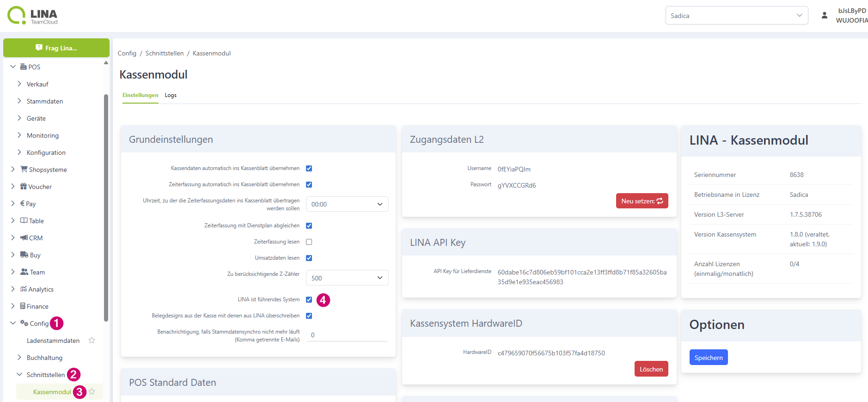Viewport: 868px width, 402px height.
Task: Click the Löschen button for HardwareID
Action: click(651, 369)
